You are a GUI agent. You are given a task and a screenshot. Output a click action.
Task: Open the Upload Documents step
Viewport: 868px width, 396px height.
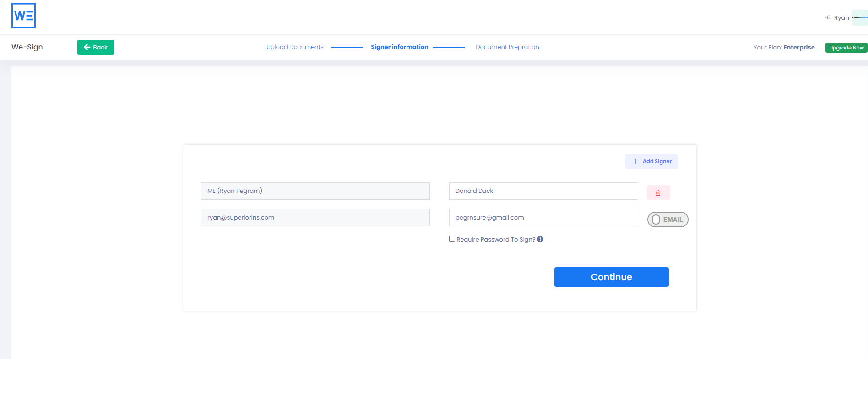295,47
